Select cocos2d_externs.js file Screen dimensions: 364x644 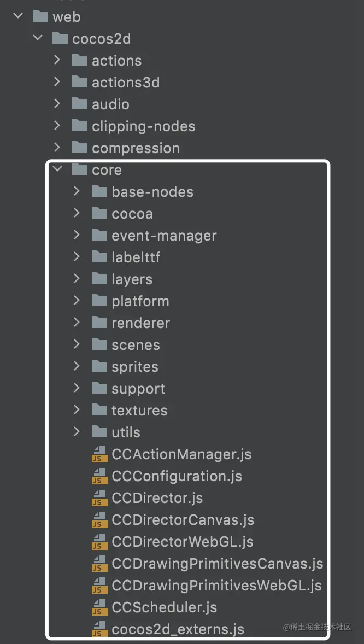click(178, 629)
